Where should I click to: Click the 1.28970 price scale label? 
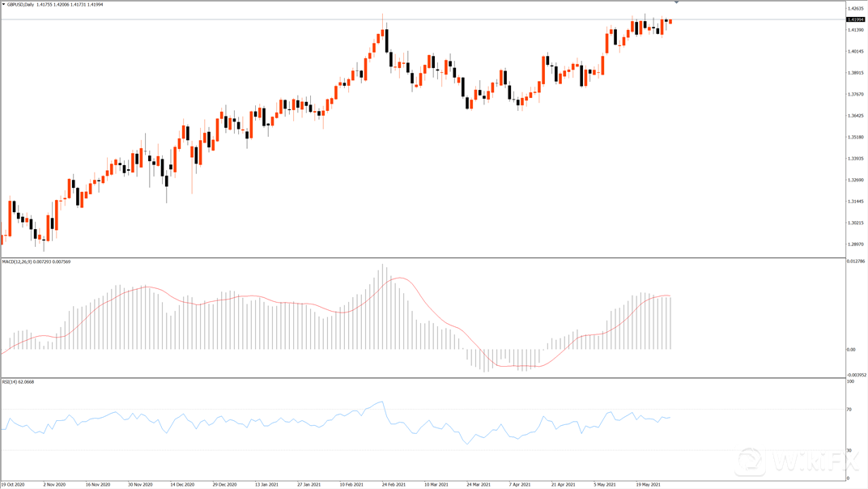[x=854, y=244]
